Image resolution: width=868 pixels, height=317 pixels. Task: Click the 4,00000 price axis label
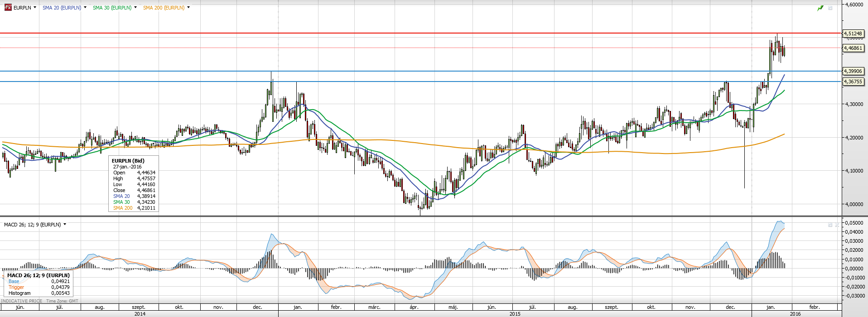(x=854, y=204)
